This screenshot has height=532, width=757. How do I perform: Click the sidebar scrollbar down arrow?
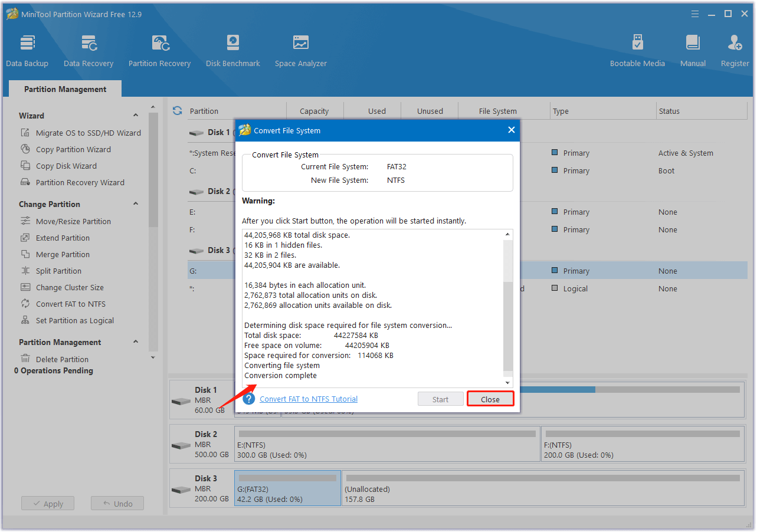tap(153, 357)
